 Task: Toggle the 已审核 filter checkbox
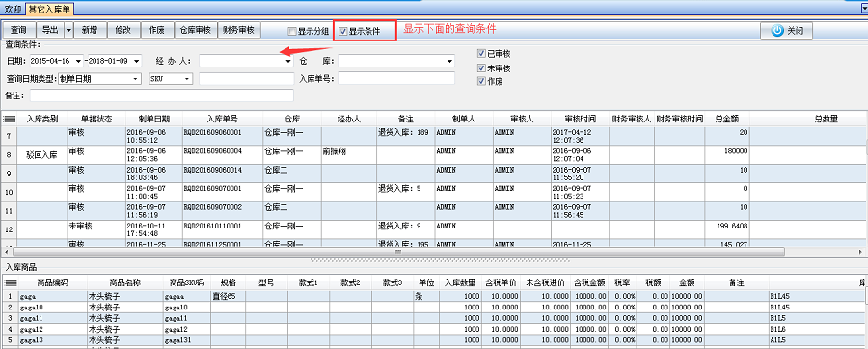(480, 54)
